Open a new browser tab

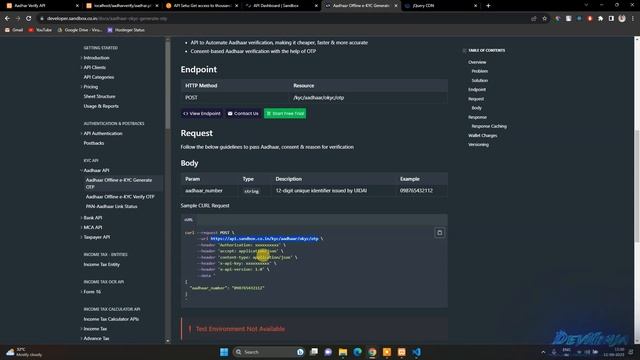pyautogui.click(x=488, y=6)
